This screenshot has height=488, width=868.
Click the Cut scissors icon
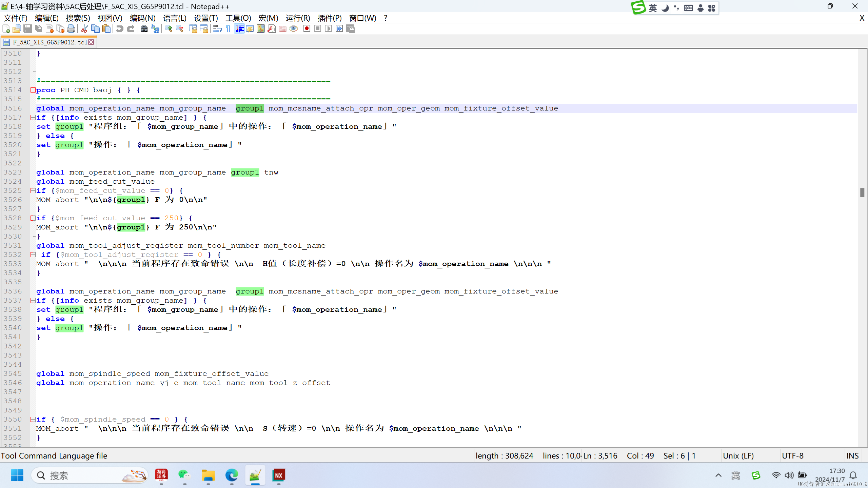85,29
